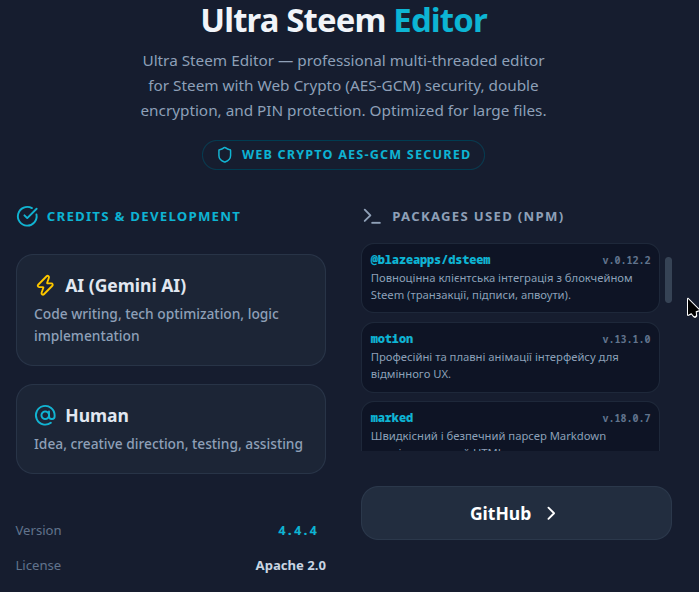699x592 pixels.
Task: Click the marked package description text
Action: tap(488, 440)
